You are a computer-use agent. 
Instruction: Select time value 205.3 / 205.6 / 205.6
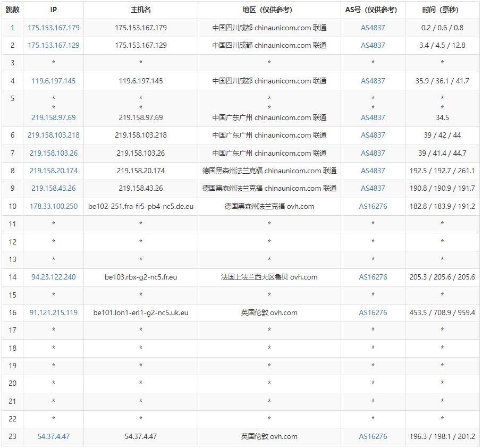pos(442,277)
